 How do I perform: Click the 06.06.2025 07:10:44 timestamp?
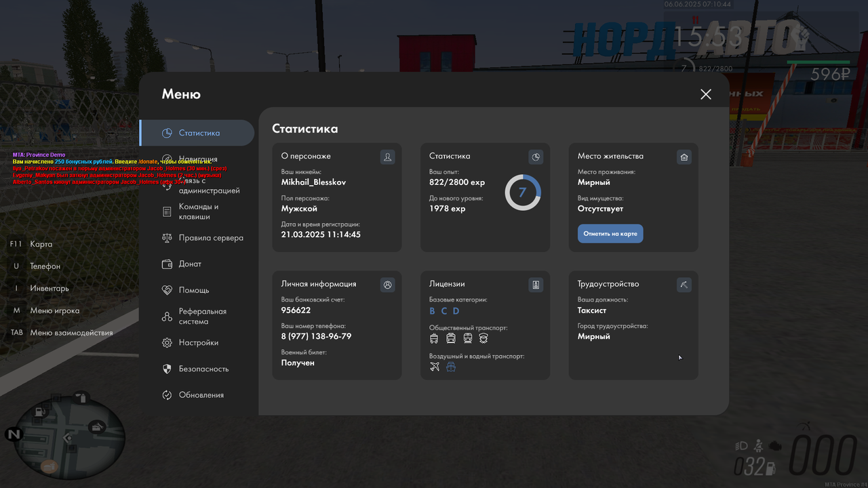(697, 4)
